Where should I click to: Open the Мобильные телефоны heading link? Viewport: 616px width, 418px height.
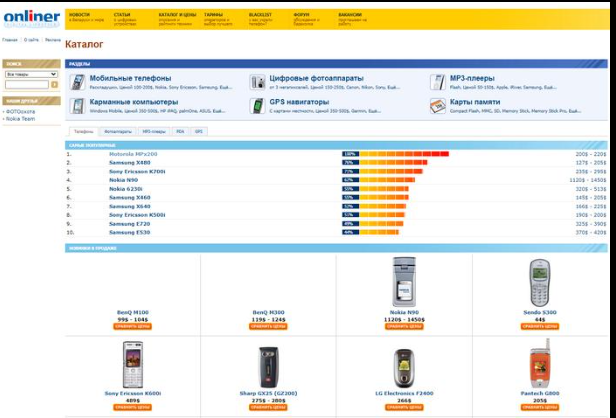[130, 78]
